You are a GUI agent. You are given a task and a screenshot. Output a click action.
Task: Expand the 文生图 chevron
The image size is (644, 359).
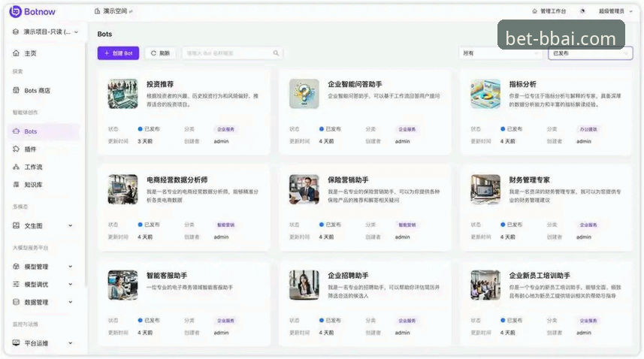pyautogui.click(x=70, y=225)
